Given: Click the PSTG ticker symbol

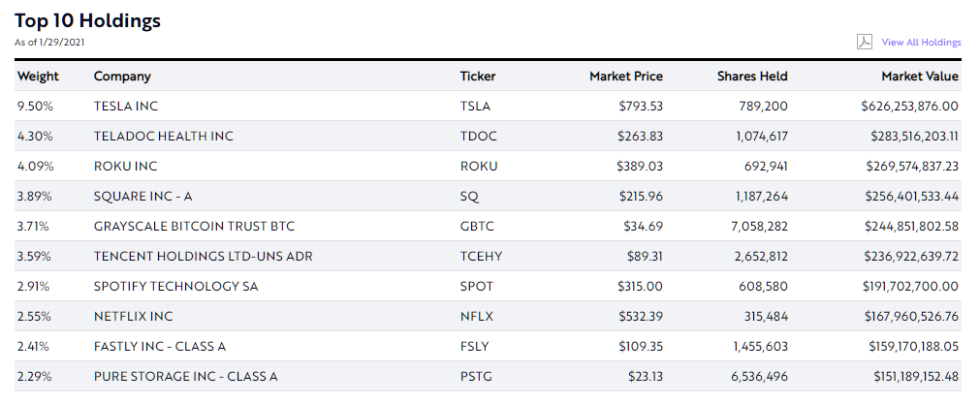Looking at the screenshot, I should [476, 377].
